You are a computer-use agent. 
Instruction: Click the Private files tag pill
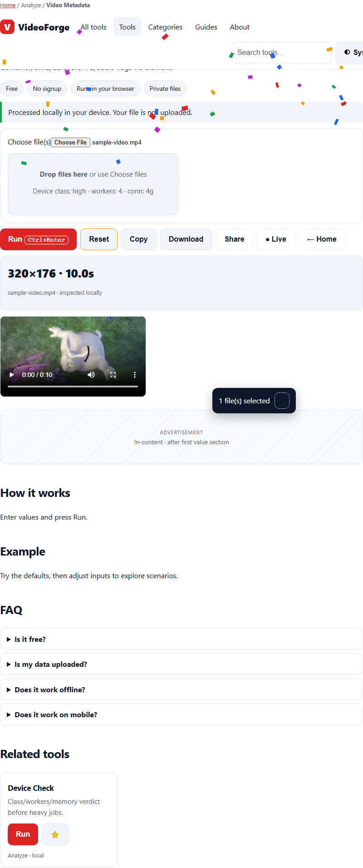click(165, 89)
